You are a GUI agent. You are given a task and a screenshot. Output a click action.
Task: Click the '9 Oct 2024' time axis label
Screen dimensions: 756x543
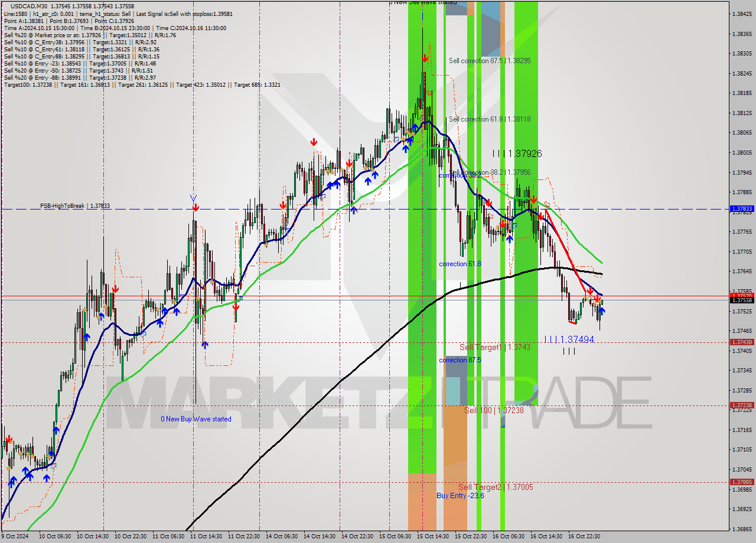point(14,537)
